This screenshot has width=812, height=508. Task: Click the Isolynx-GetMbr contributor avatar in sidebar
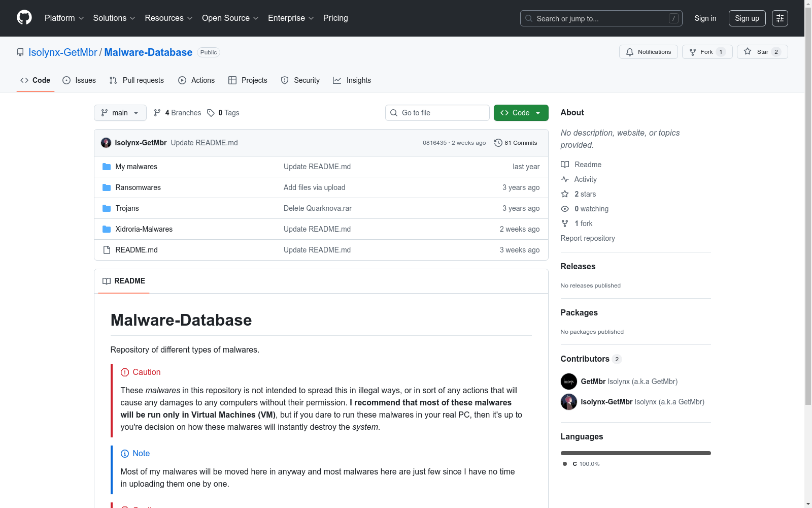[x=569, y=402]
